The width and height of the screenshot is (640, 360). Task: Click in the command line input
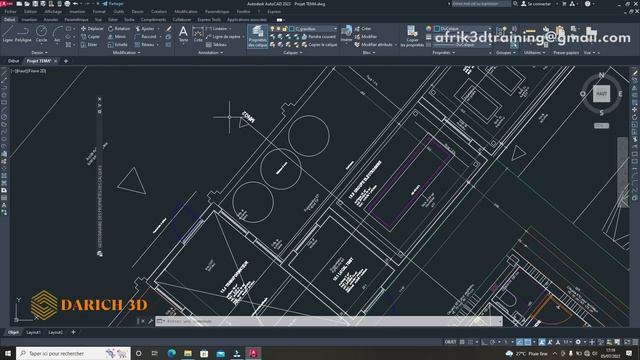pos(329,321)
